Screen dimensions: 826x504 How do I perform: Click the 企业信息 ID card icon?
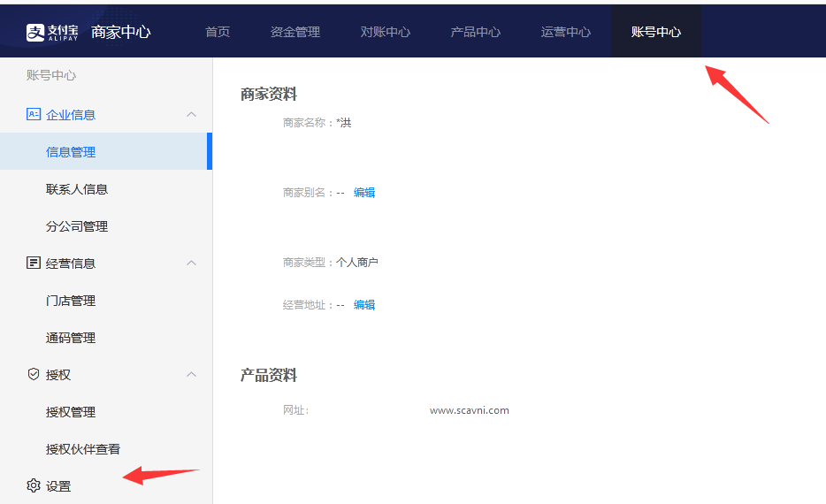34,114
